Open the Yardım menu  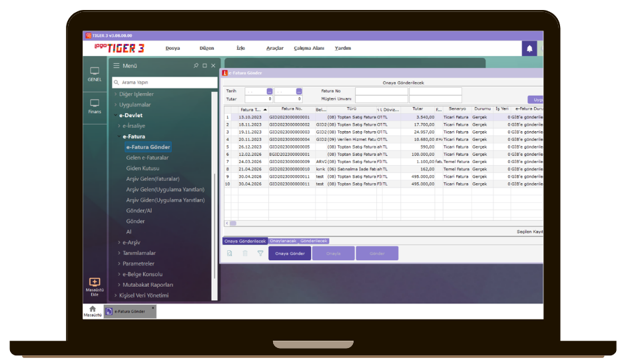342,49
